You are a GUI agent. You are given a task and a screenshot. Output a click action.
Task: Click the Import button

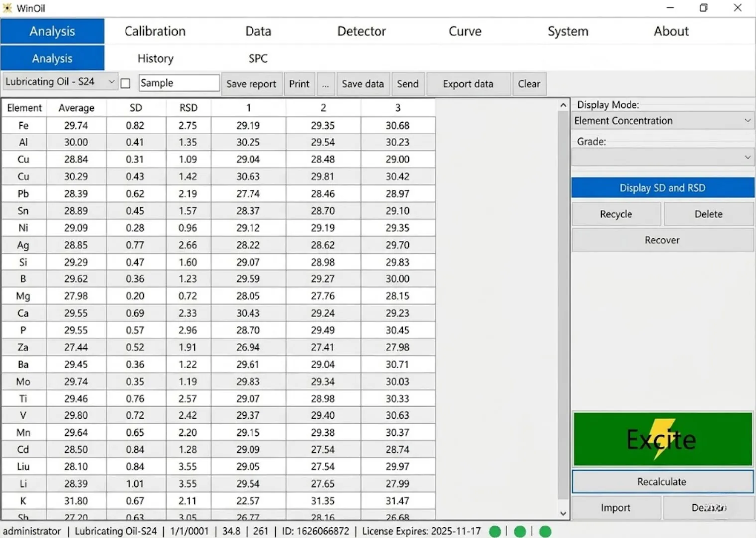click(x=616, y=508)
